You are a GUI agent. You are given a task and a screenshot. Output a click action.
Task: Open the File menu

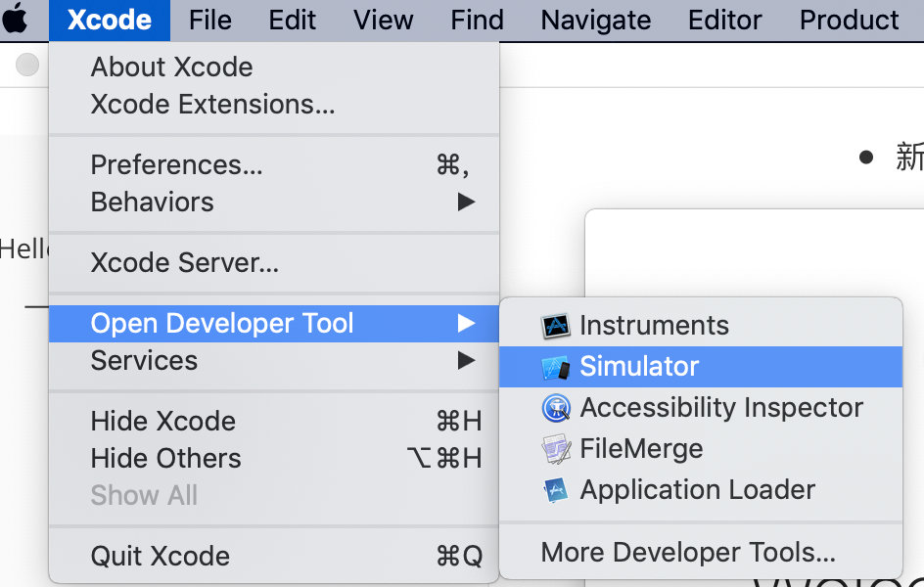coord(210,20)
